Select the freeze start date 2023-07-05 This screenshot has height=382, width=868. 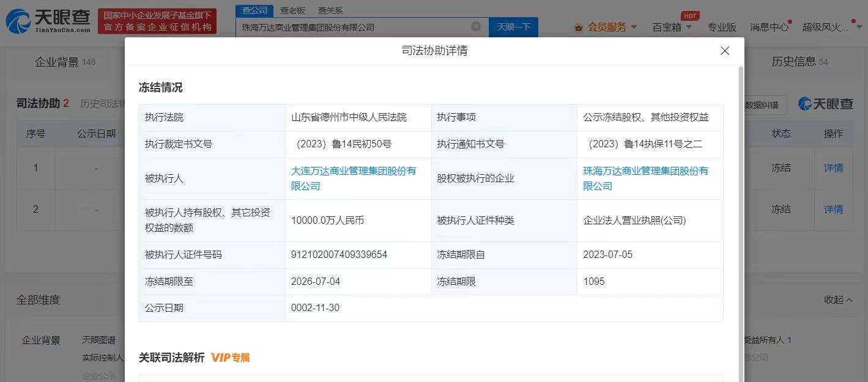click(x=608, y=254)
